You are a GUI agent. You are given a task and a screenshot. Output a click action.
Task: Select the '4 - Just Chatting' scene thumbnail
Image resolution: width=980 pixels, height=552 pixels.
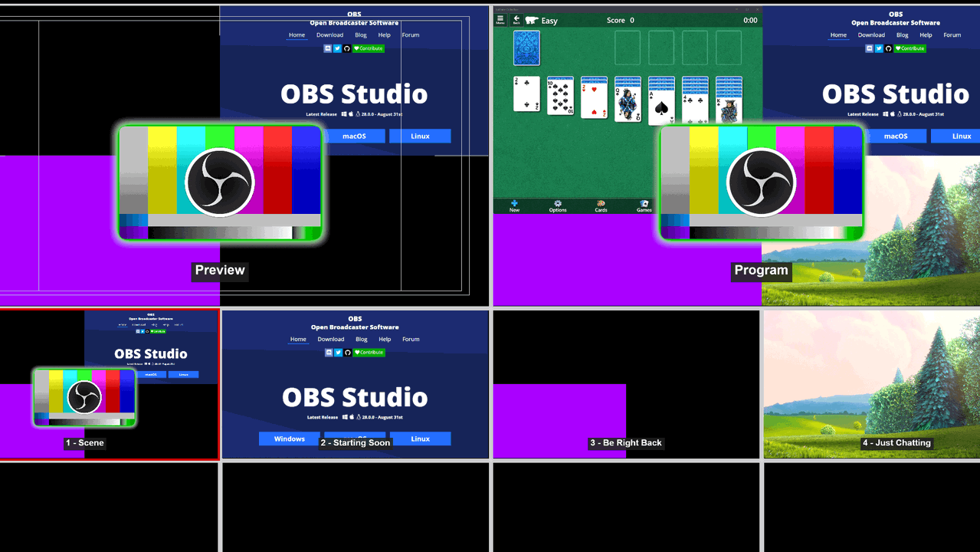click(x=870, y=383)
